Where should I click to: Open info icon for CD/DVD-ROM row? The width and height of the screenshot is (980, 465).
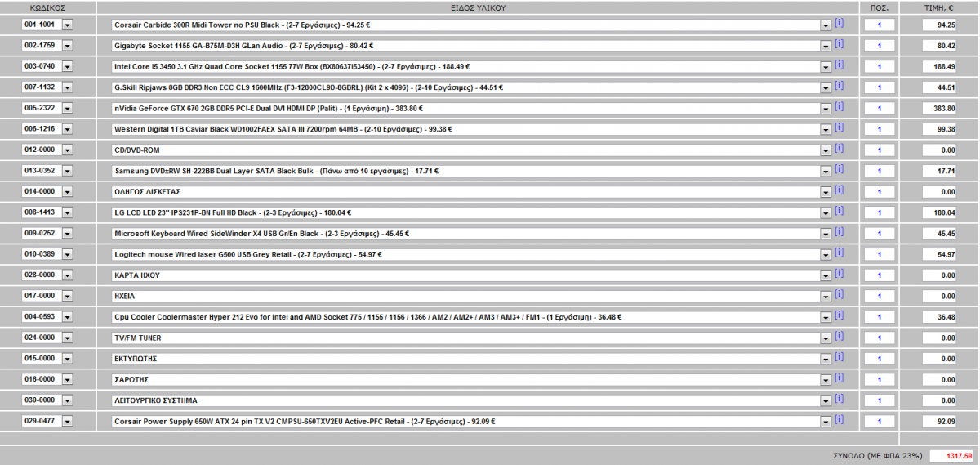click(x=839, y=149)
